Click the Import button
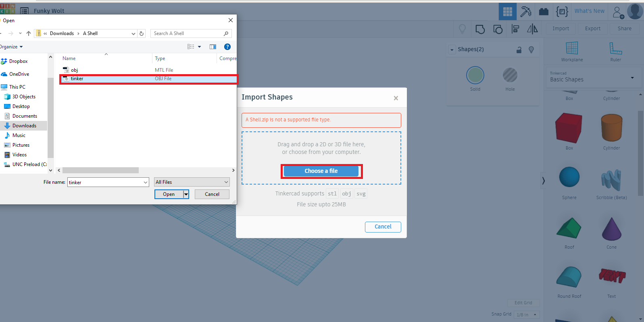The image size is (644, 322). pos(561,29)
